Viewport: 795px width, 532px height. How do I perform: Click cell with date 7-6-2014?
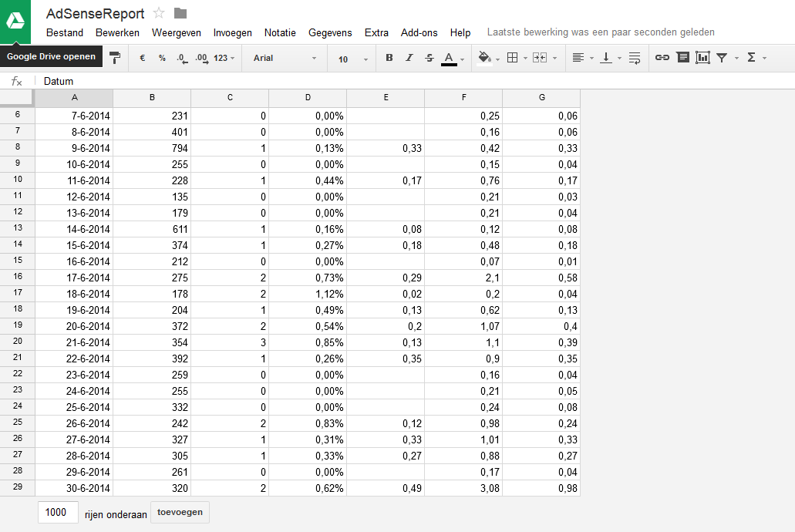pyautogui.click(x=74, y=116)
